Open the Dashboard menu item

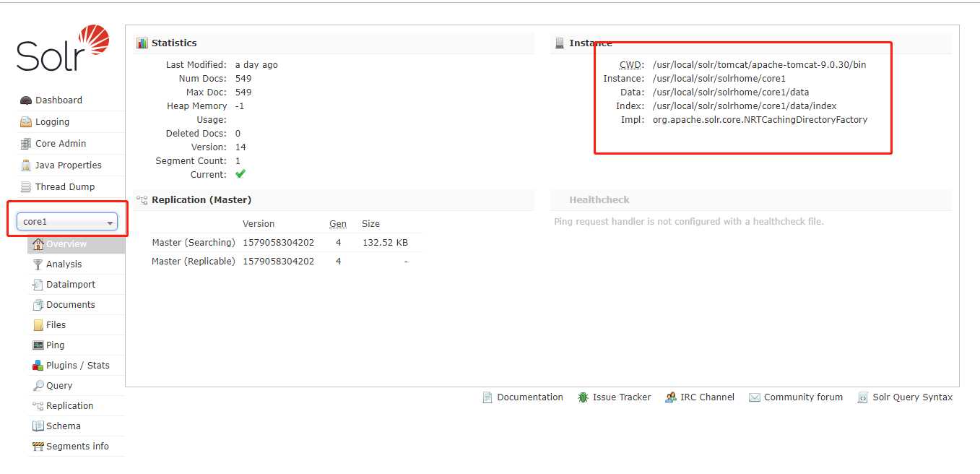[x=58, y=100]
